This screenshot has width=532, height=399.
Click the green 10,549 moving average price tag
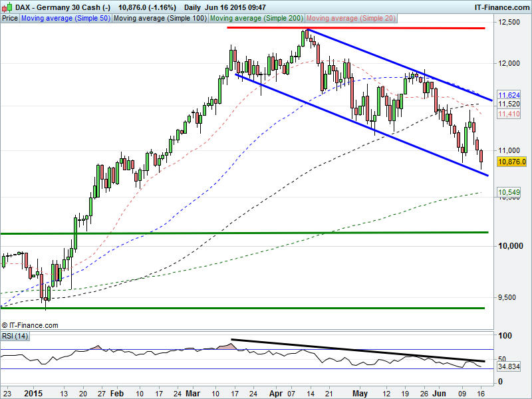pos(508,193)
